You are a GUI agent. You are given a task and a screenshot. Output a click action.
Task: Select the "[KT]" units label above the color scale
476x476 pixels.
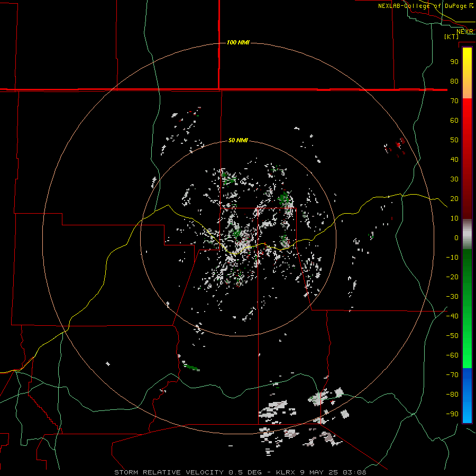(452, 36)
